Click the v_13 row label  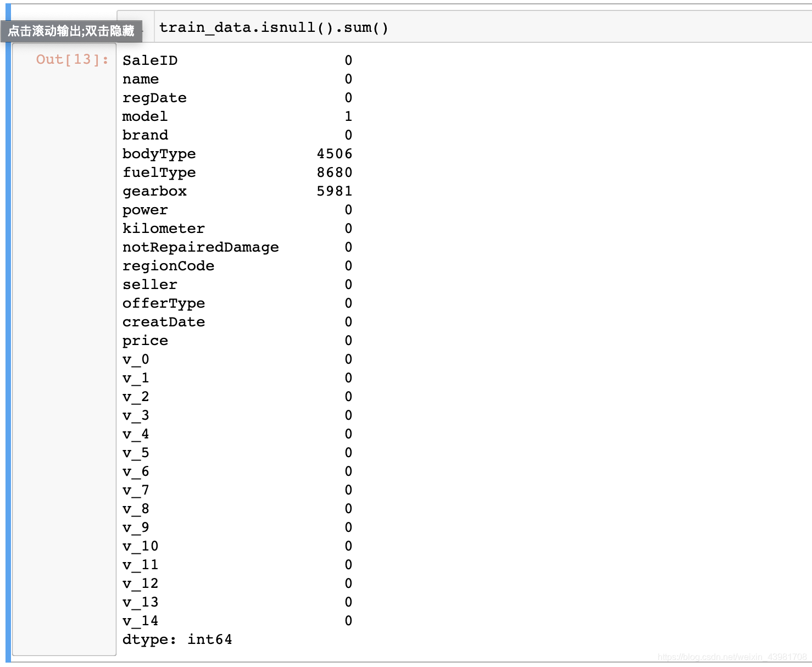(141, 602)
